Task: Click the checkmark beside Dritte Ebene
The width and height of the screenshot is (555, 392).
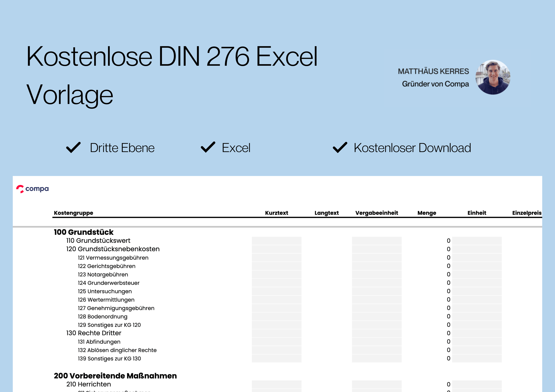Action: 73,148
